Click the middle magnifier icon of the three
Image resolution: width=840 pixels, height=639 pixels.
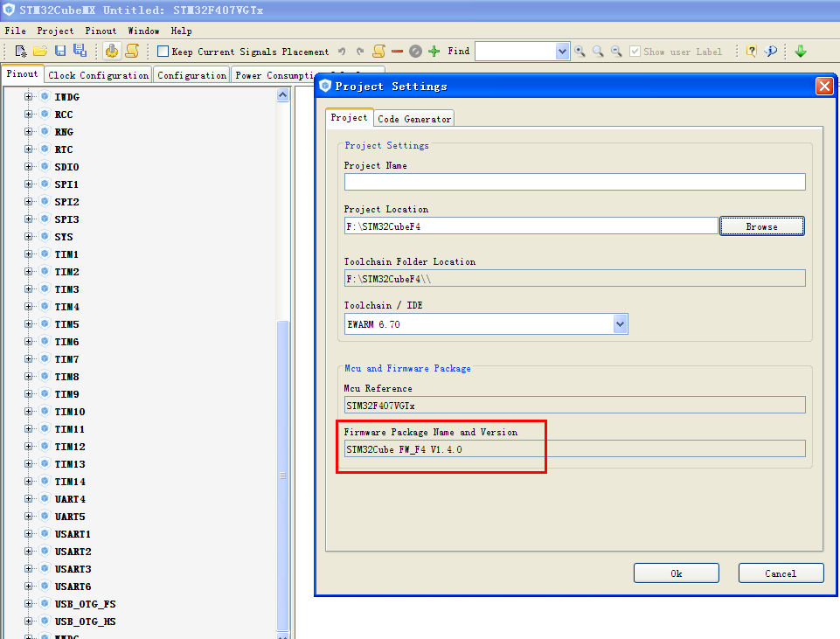click(598, 52)
